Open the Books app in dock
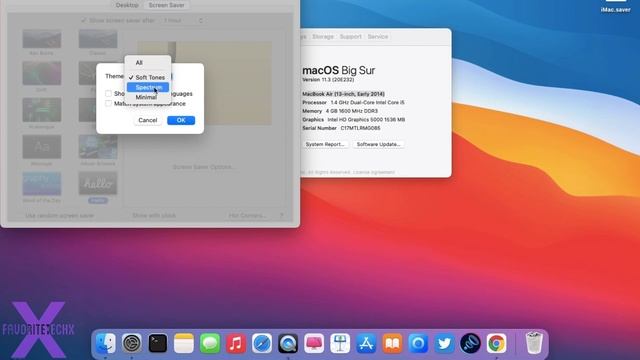Screen dimensions: 640x360 pyautogui.click(x=392, y=343)
